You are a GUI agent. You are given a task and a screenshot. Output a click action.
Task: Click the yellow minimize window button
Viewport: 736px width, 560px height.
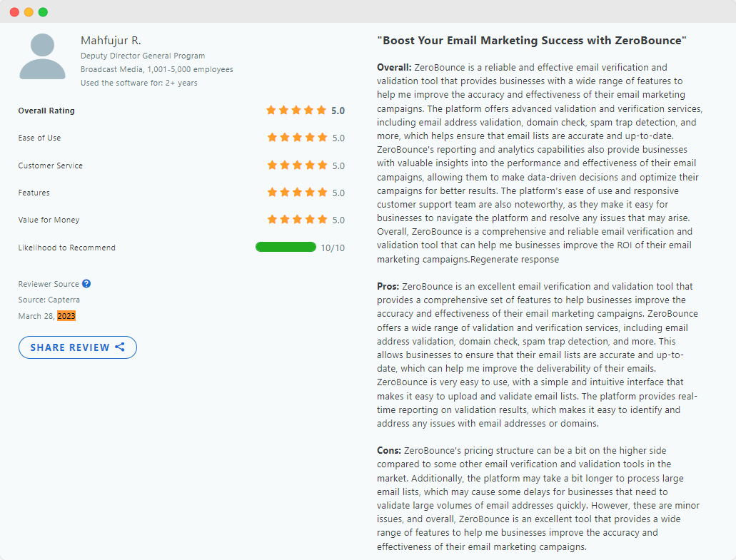coord(29,12)
